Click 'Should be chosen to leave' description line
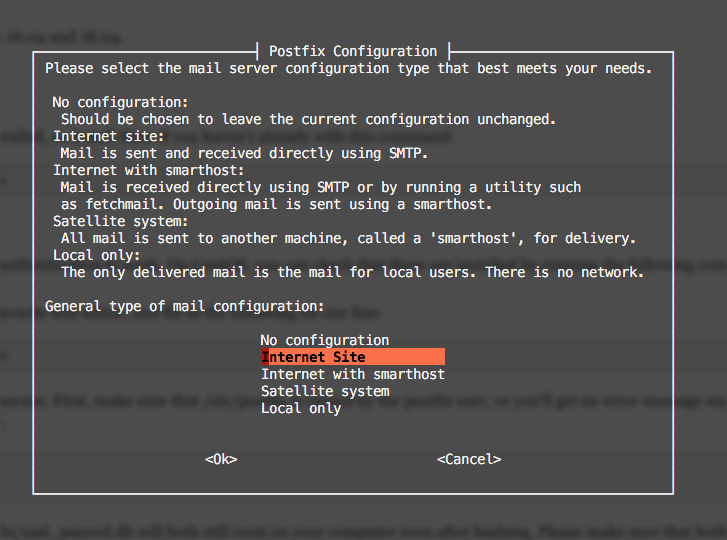 coord(308,120)
